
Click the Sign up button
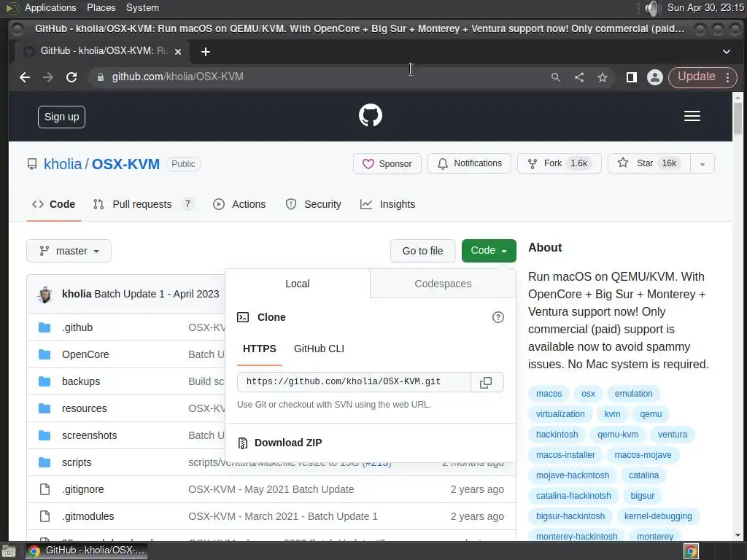point(61,117)
